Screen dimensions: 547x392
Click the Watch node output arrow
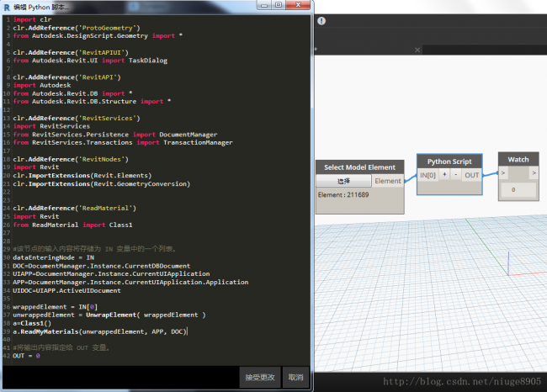tap(533, 173)
